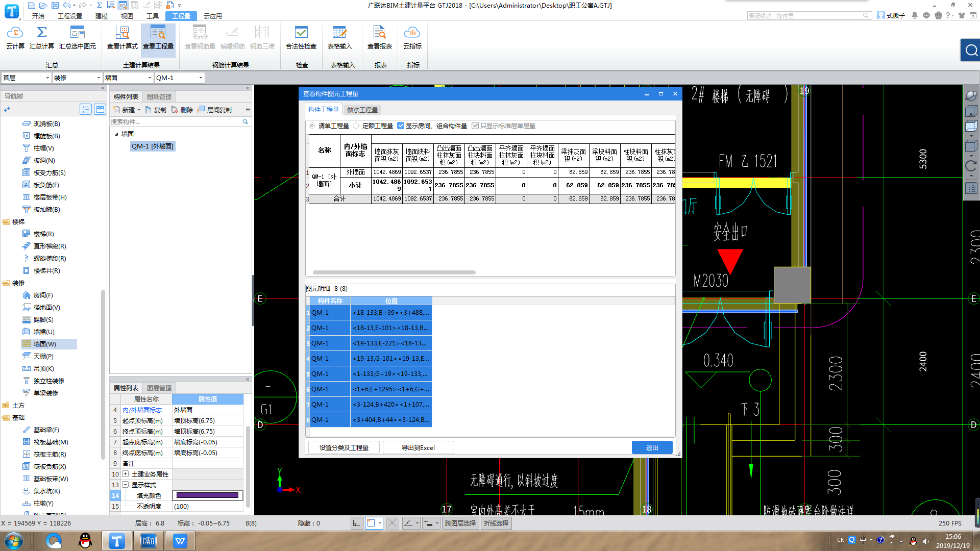The height and width of the screenshot is (551, 980).
Task: Click the 设置分类及工程量 button
Action: pos(344,447)
